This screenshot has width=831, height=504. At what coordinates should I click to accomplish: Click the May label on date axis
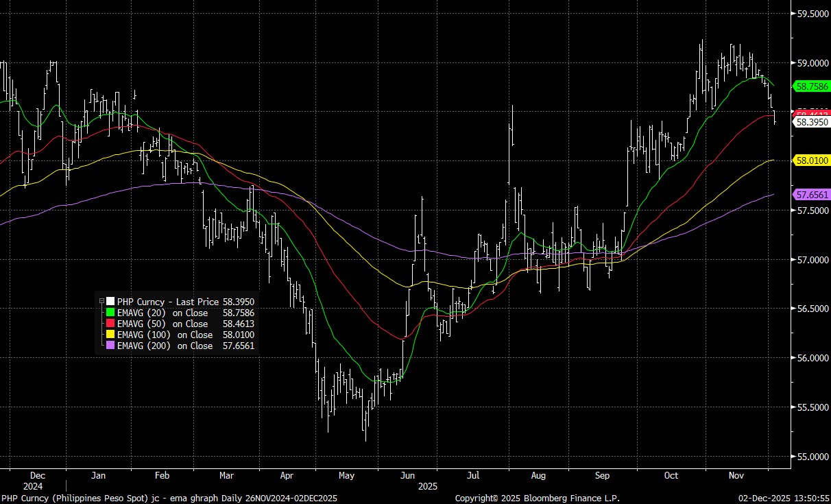pyautogui.click(x=346, y=475)
